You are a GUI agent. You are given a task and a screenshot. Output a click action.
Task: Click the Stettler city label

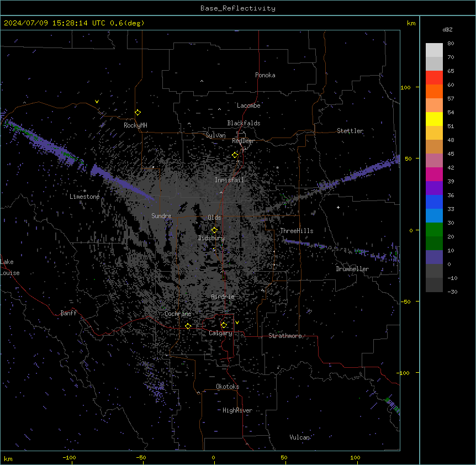(x=350, y=131)
